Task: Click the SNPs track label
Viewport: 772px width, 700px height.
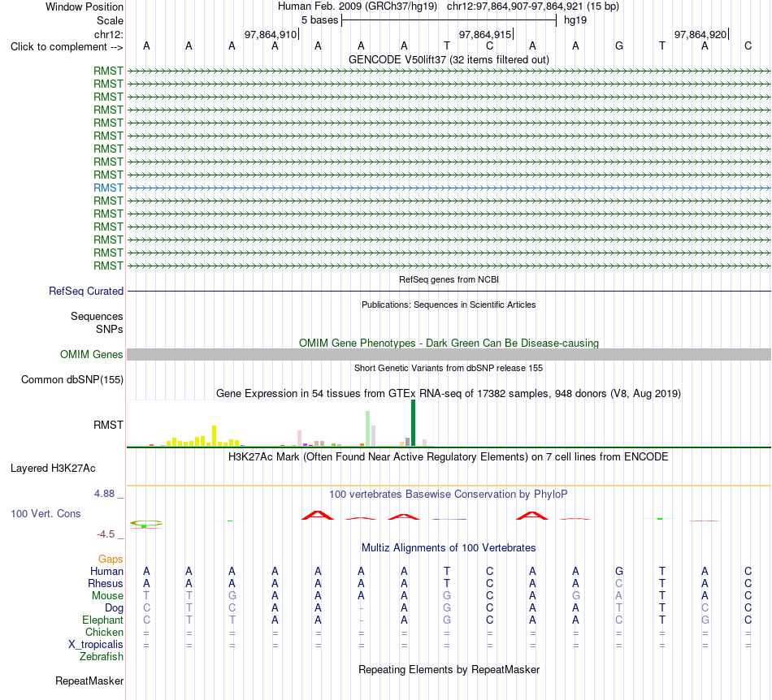Action: click(x=110, y=329)
